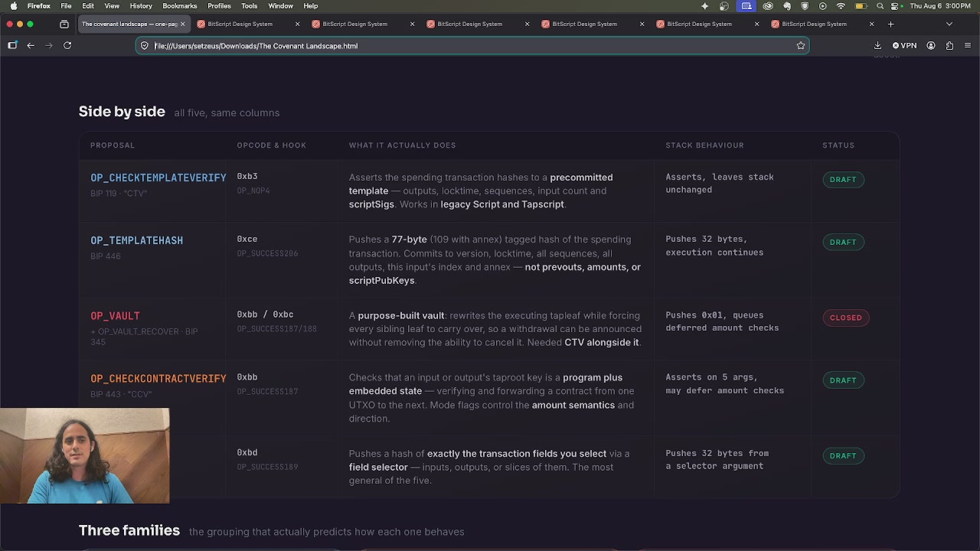Open macOS Control Center in the menu bar
980x551 pixels.
pos(895,6)
